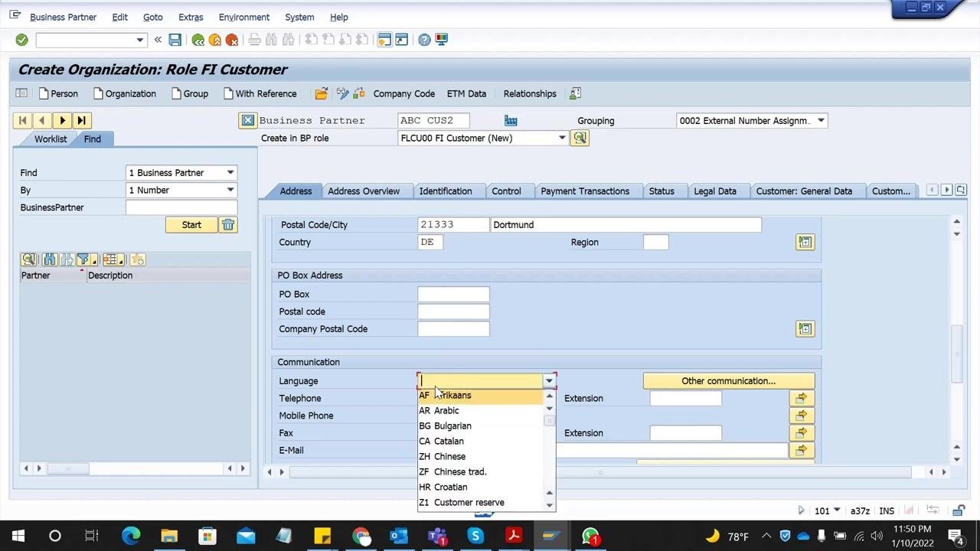Screen dimensions: 980x551
Task: Click the layout grid icon in locator
Action: pyautogui.click(x=113, y=259)
